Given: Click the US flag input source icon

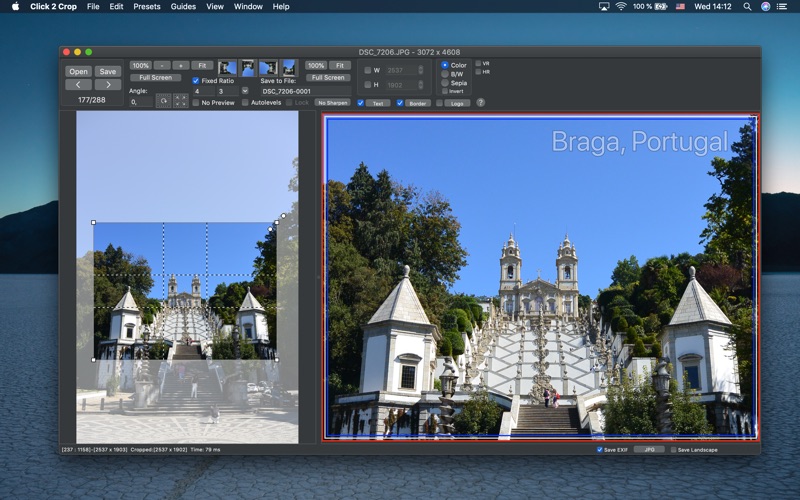Looking at the screenshot, I should [x=680, y=7].
